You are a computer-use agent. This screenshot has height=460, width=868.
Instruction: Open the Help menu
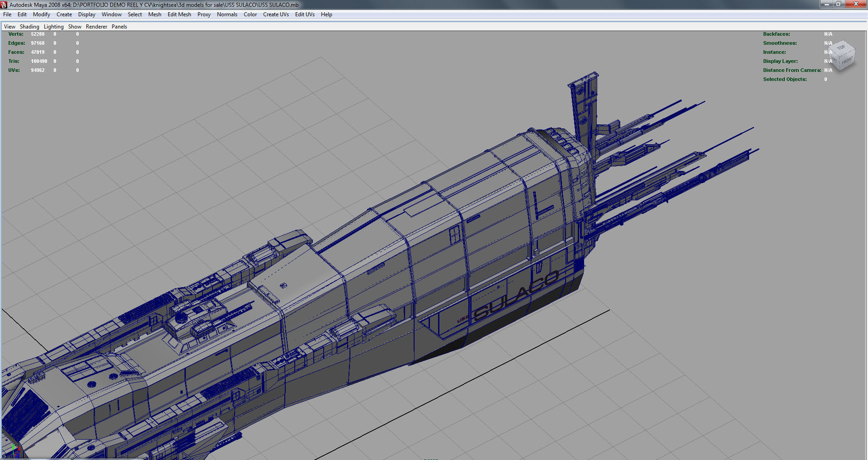pos(326,14)
